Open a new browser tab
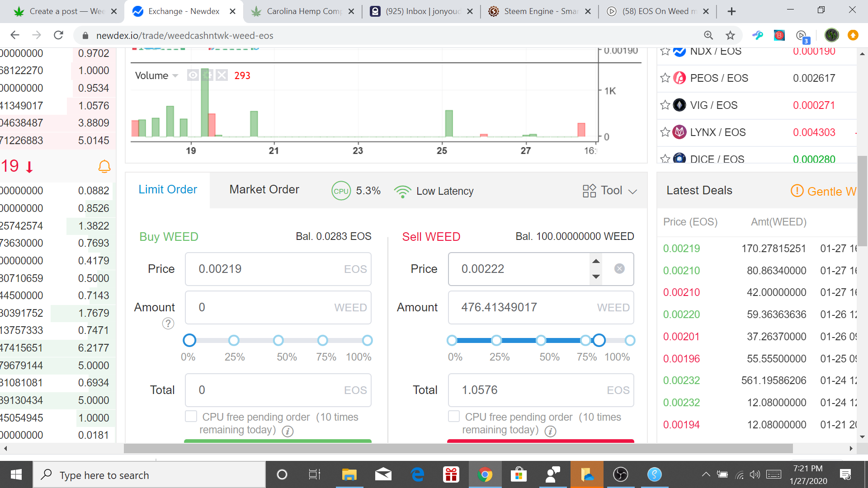The width and height of the screenshot is (868, 488). point(731,11)
